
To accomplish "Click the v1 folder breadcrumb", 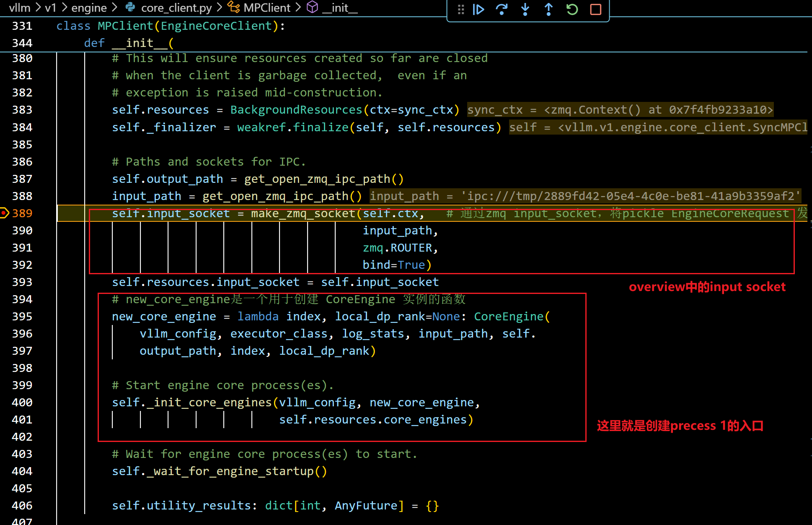I will click(50, 8).
